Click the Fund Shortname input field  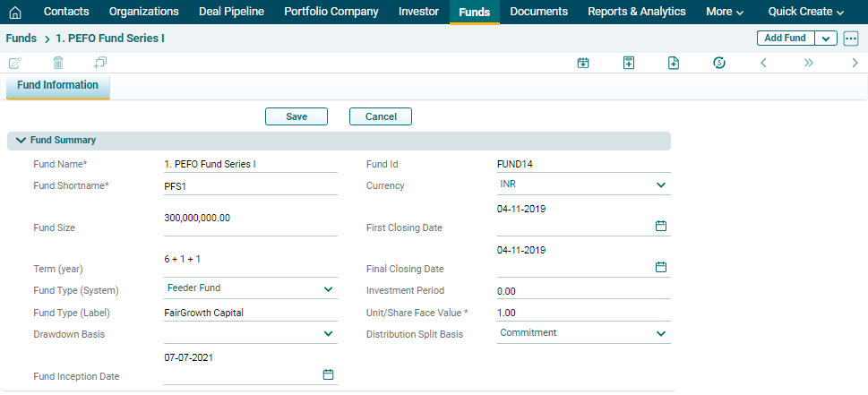pyautogui.click(x=250, y=186)
